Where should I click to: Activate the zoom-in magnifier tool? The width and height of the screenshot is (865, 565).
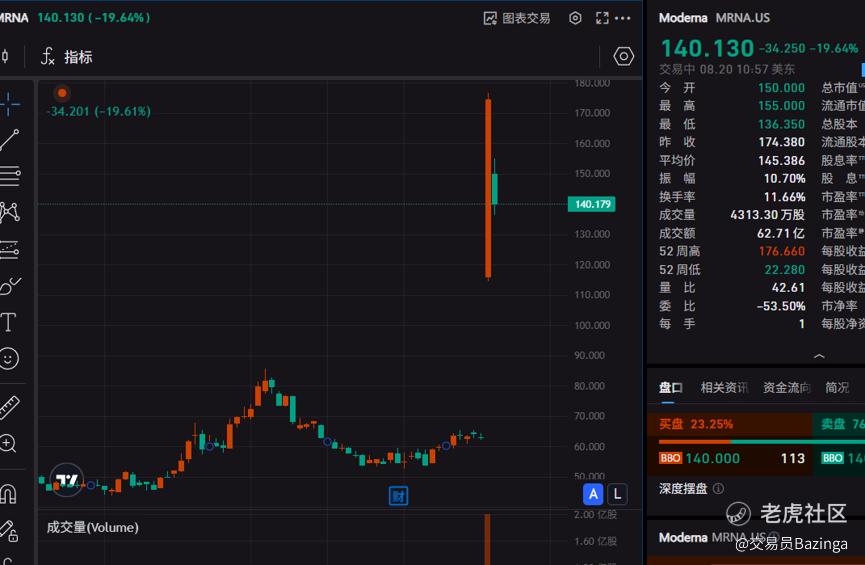click(x=8, y=444)
